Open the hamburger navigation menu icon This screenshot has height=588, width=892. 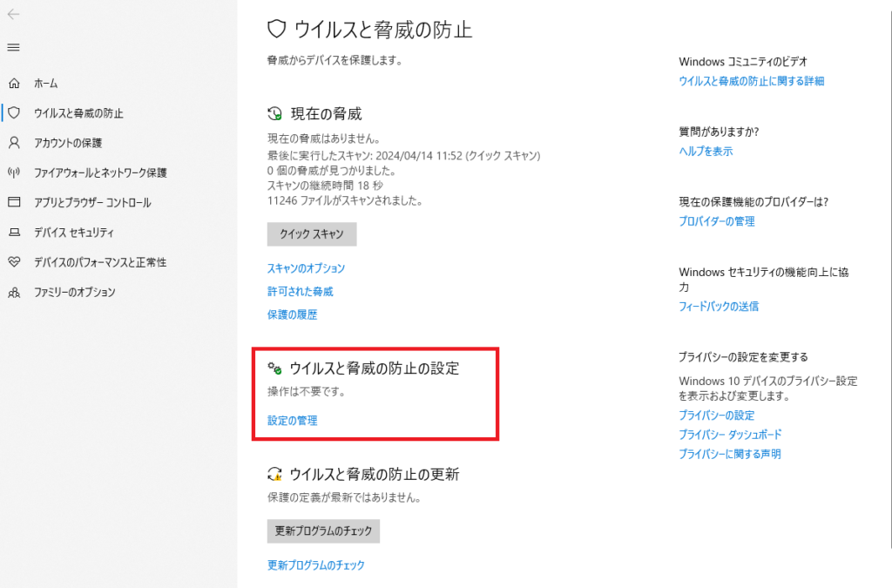coord(14,47)
